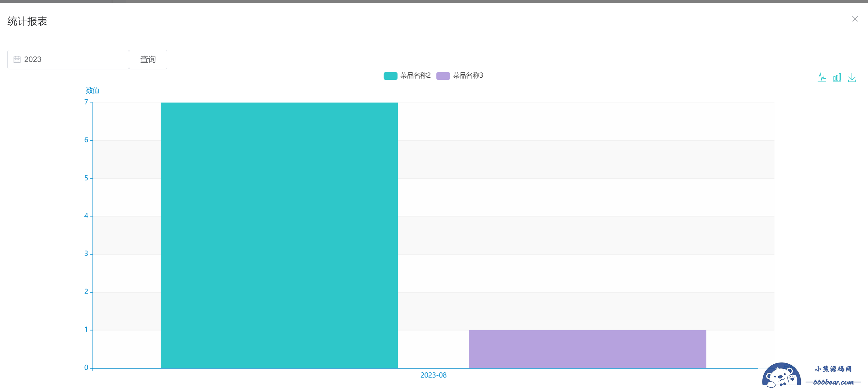Switch chart to line view icon
This screenshot has width=868, height=388.
[x=822, y=77]
